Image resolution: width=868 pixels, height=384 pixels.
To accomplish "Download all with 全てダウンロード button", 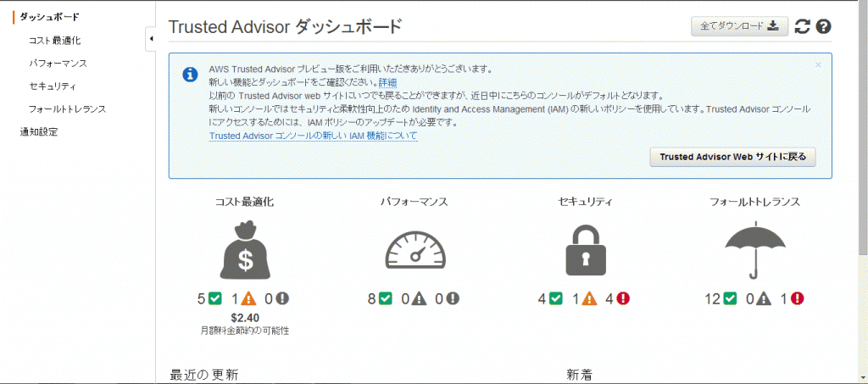I will point(739,26).
